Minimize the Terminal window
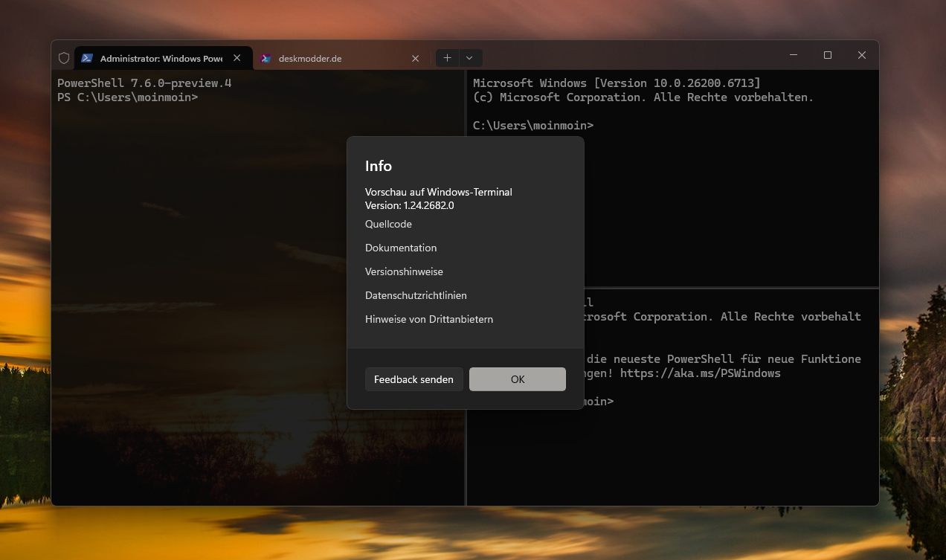Viewport: 946px width, 560px height. click(794, 55)
